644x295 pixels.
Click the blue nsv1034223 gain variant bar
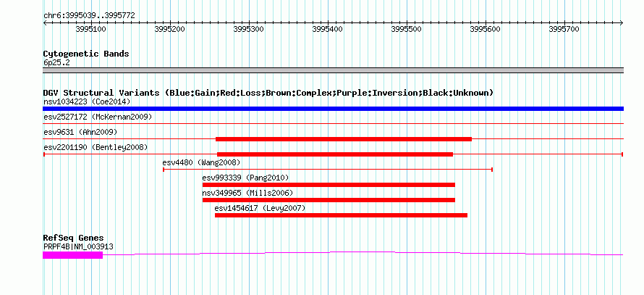pyautogui.click(x=333, y=109)
